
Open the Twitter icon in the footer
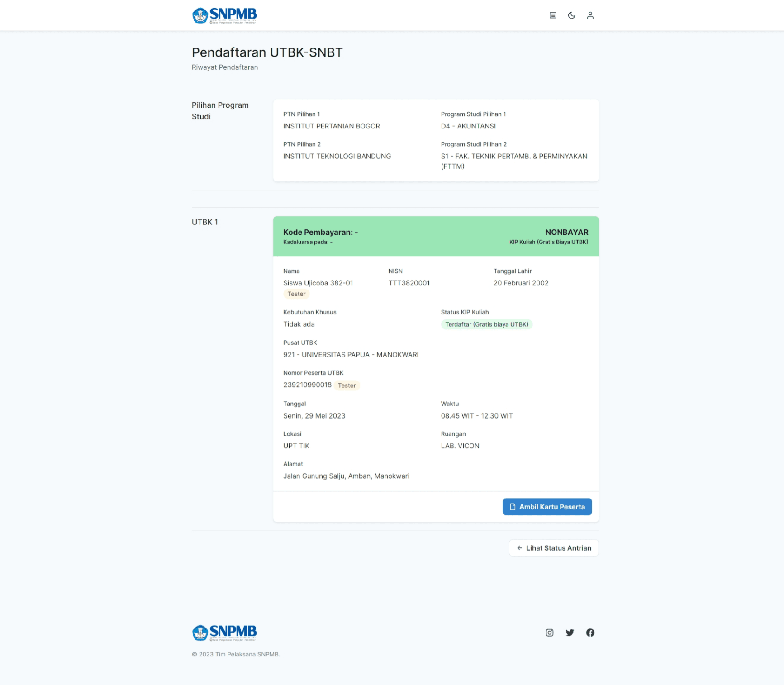(570, 633)
